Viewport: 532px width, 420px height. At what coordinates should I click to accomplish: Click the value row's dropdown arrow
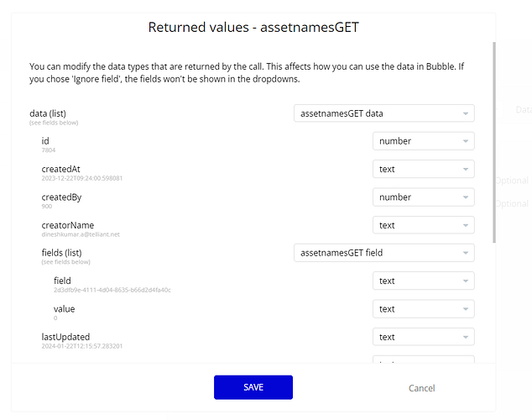(465, 309)
